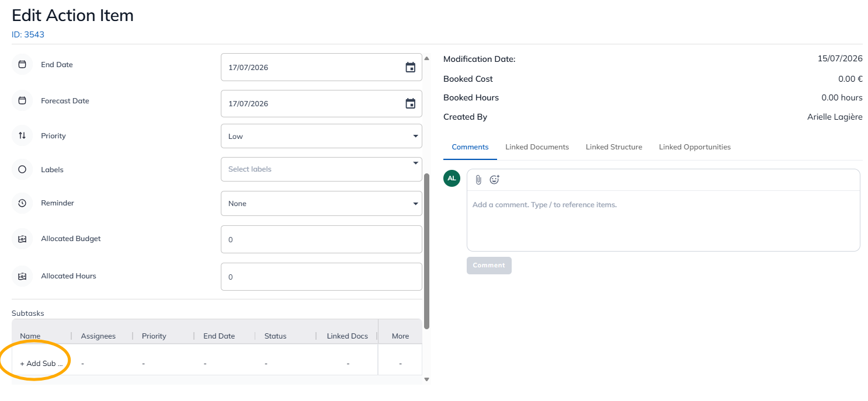Click the Allocated Hours input field
Screen dimensions: 868x401
(x=321, y=277)
